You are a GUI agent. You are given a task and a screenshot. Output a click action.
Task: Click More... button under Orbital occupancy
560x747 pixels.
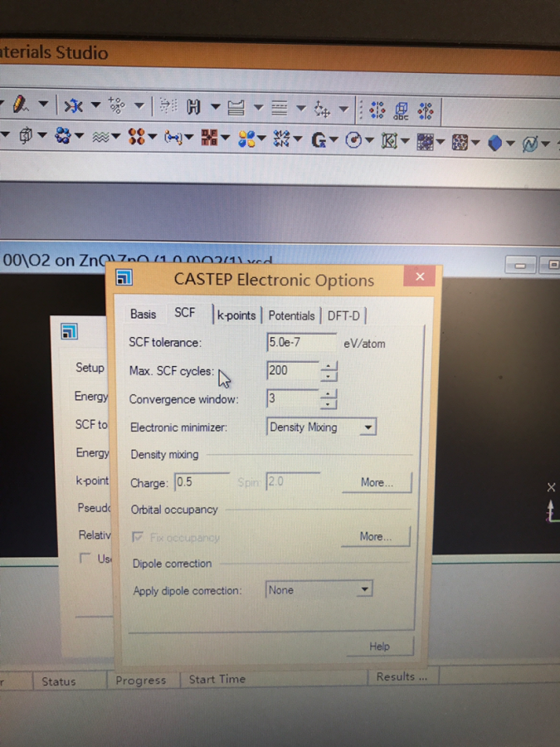(376, 536)
